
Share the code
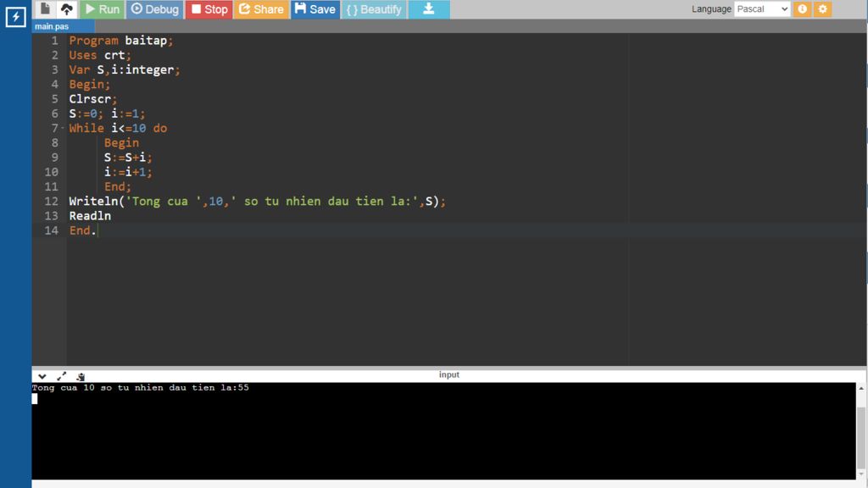[261, 9]
